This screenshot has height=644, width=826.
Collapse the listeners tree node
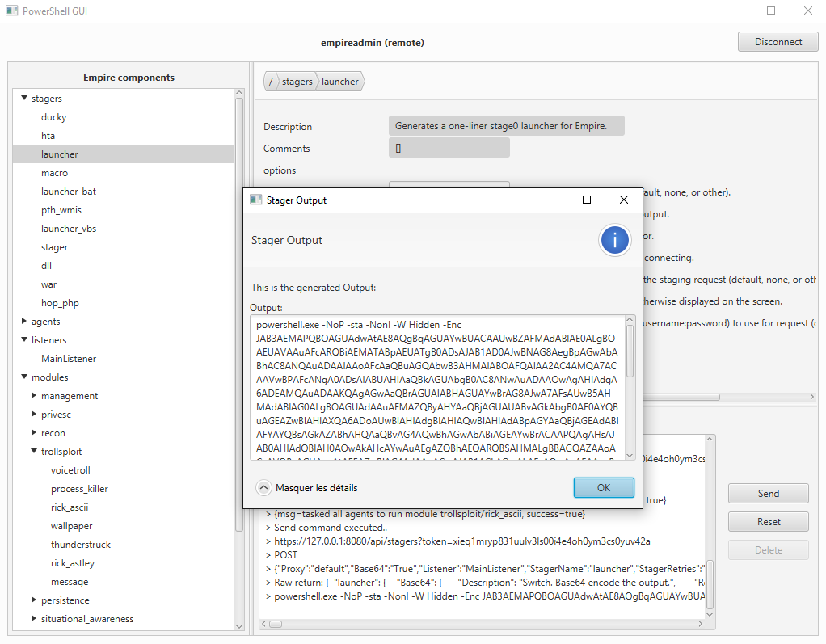24,339
